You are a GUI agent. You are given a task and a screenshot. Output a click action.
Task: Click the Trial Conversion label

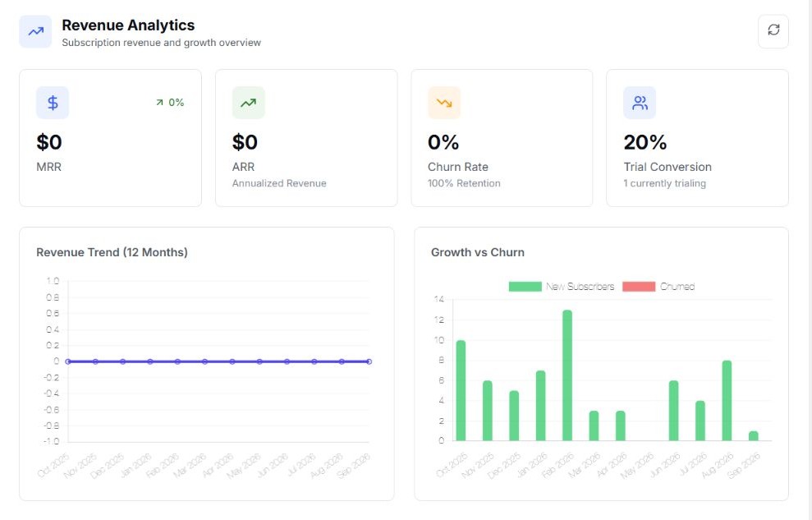[667, 167]
